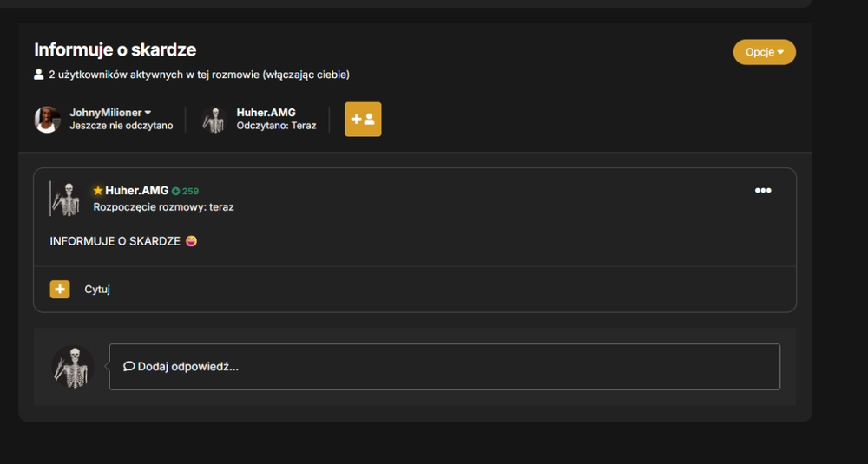The width and height of the screenshot is (868, 464).
Task: Click the green reputation plus icon
Action: 175,192
